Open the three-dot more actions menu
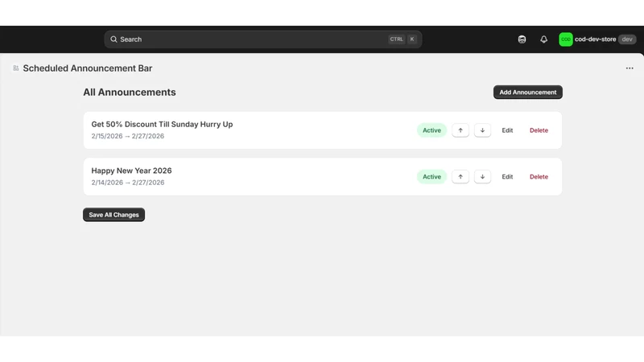Screen dimensions: 644x362 630,68
